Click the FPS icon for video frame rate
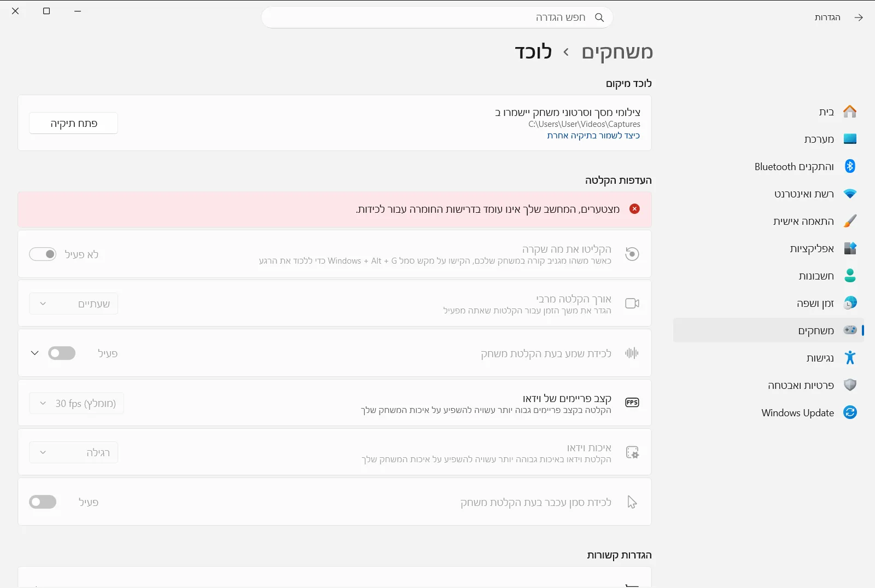875x588 pixels. (x=632, y=403)
